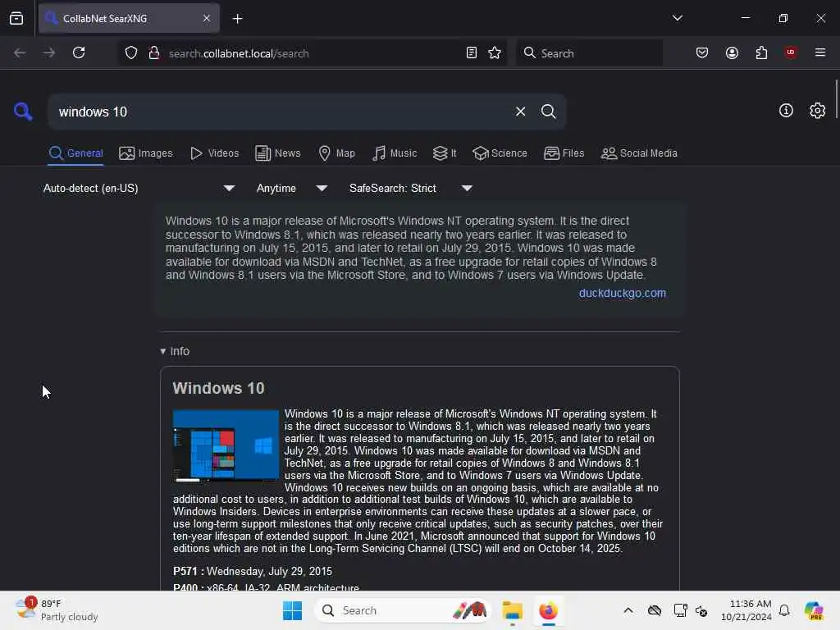Click the Firefox address bar
Viewport: 840px width, 630px height.
[313, 53]
